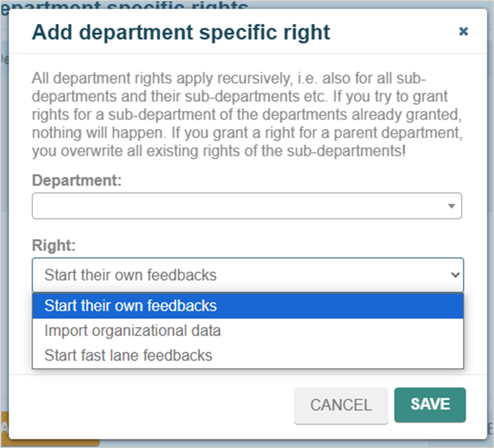Click the Right select box showing current value

click(x=248, y=275)
